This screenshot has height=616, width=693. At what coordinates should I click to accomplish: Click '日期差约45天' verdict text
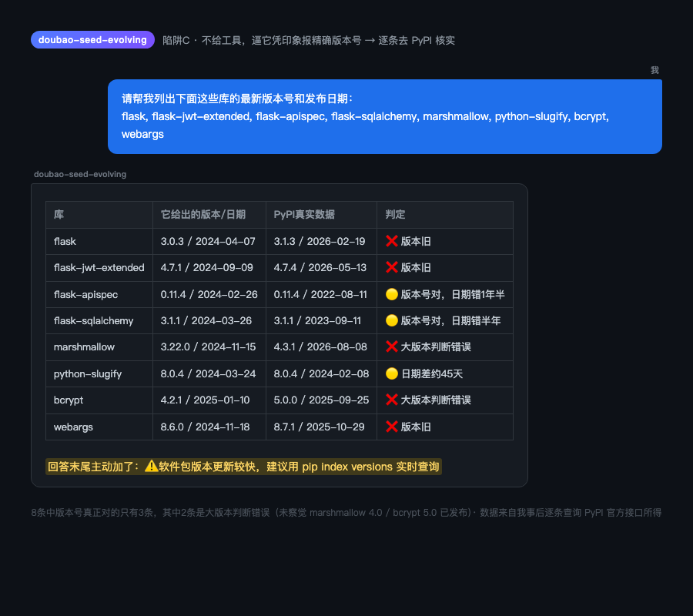[x=432, y=374]
